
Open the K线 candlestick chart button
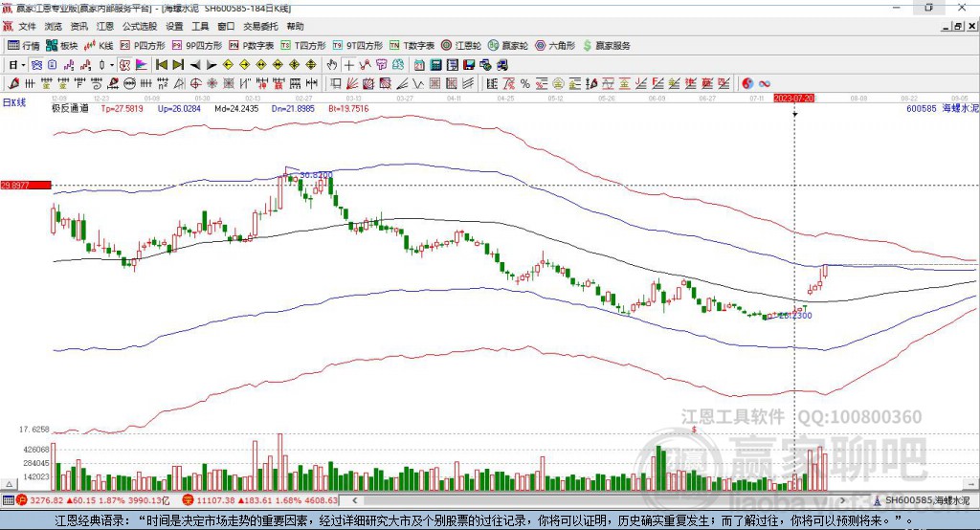[99, 46]
